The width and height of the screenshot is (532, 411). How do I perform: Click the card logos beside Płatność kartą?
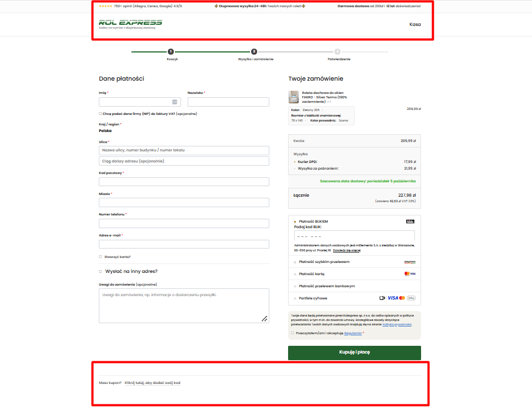[410, 274]
